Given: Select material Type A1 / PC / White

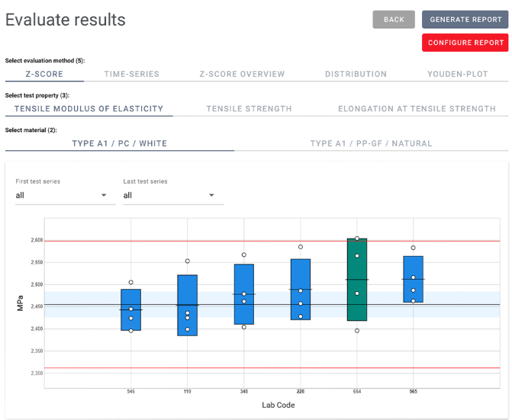Looking at the screenshot, I should point(119,143).
